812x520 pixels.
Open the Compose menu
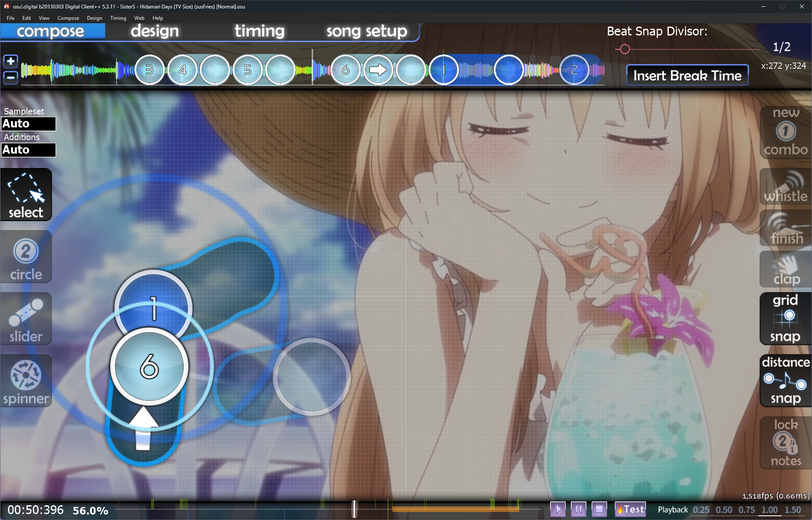[x=68, y=18]
